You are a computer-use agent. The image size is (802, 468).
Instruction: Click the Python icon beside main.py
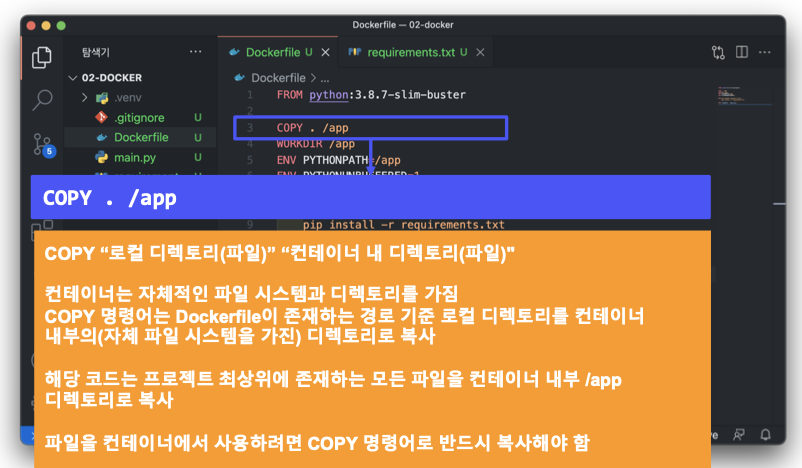(102, 157)
